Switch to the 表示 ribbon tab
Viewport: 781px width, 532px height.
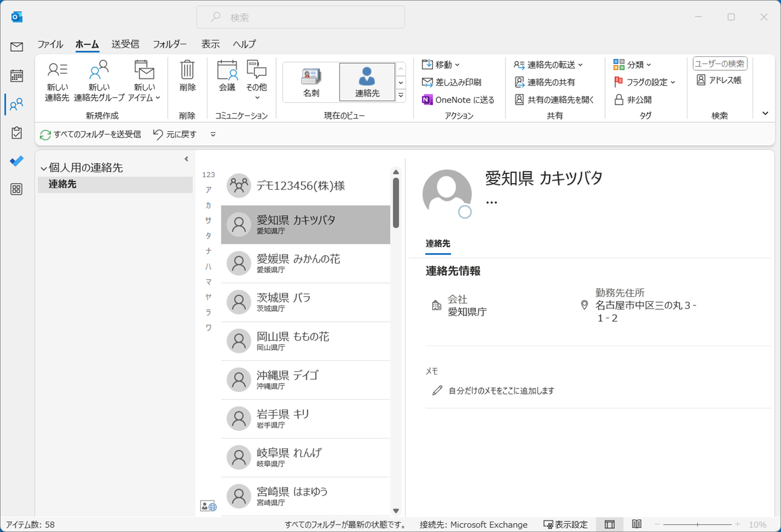point(210,44)
